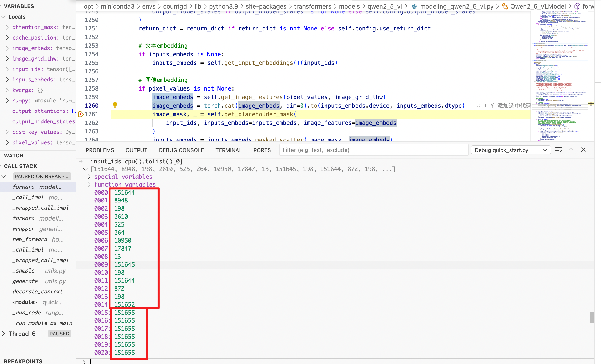Image resolution: width=601 pixels, height=364 pixels.
Task: Click the lightbulb code action icon
Action: click(x=115, y=105)
